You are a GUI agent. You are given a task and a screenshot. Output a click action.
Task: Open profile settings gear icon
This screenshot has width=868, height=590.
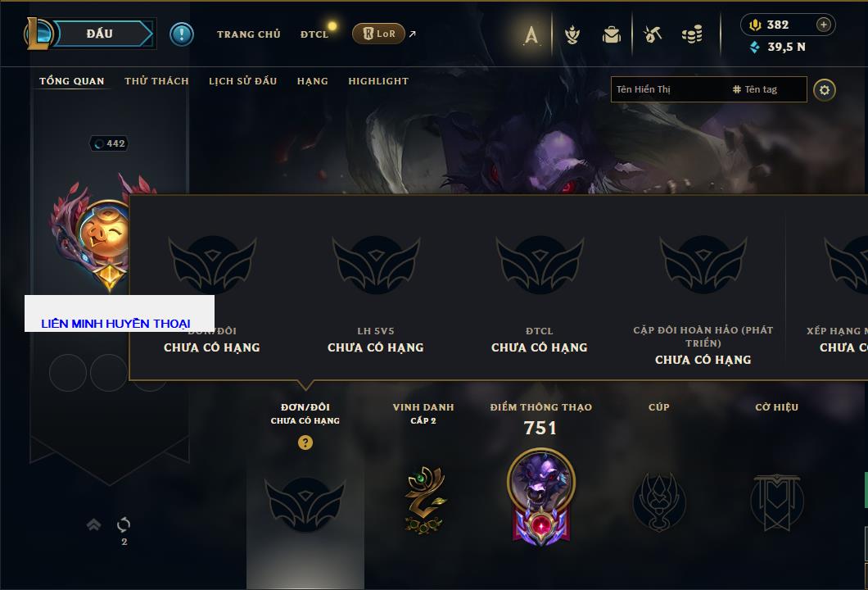[825, 90]
